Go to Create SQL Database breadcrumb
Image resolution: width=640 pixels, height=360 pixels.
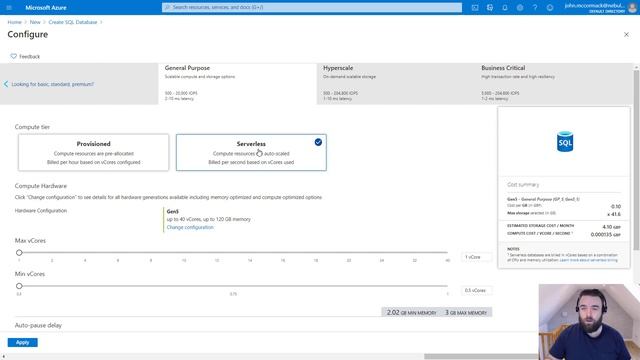coord(73,22)
